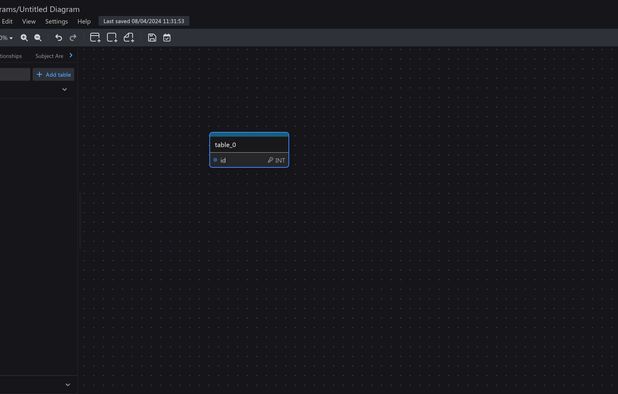Open the Settings menu
Viewport: 618px width, 394px height.
point(56,21)
